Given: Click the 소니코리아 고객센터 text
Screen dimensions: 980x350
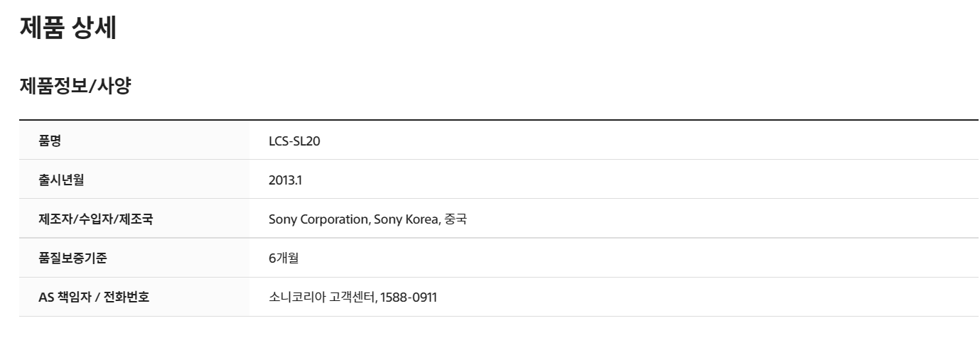Looking at the screenshot, I should [321, 297].
